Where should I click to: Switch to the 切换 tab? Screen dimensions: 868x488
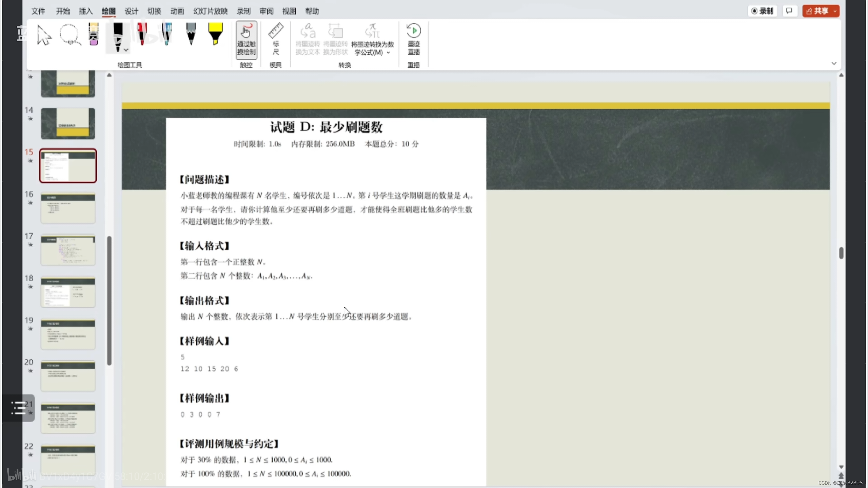[154, 11]
